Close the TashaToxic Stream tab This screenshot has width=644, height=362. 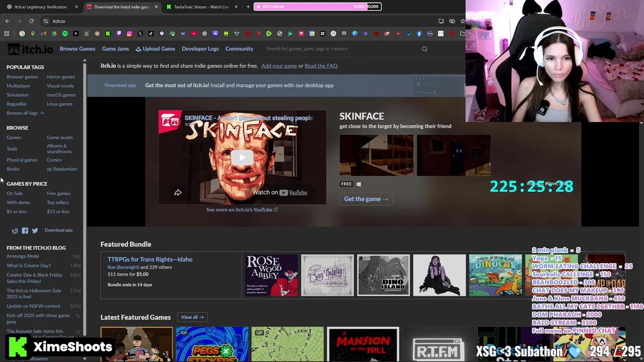[x=236, y=7]
